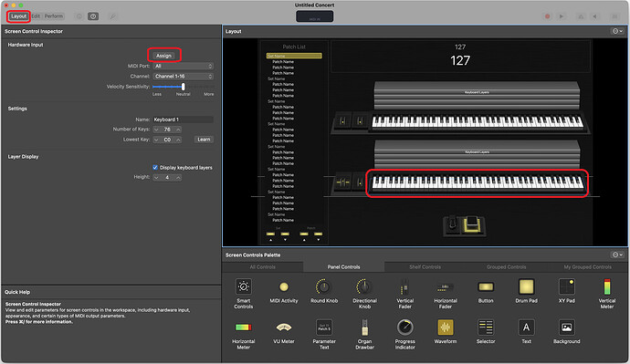Screen dimensions: 630x364
Task: Toggle the highlighted inspector toolbar icon
Action: 93,16
